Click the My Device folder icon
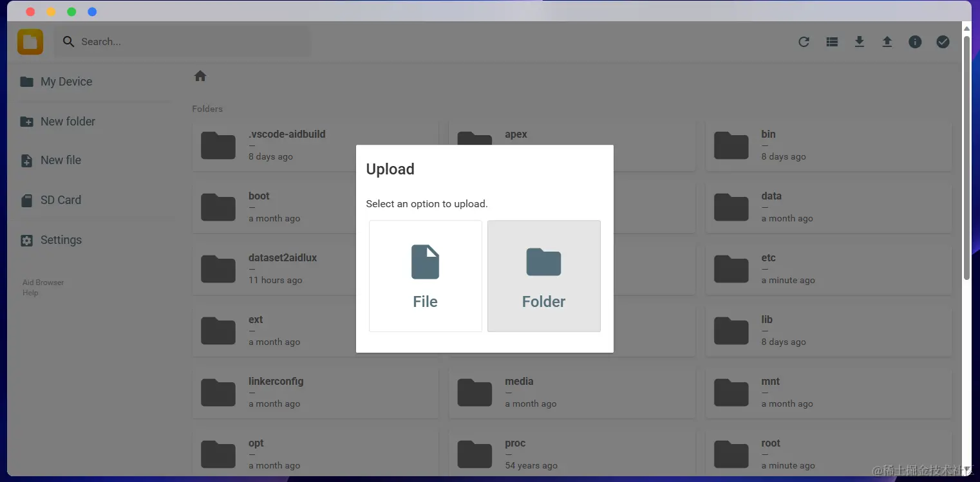980x482 pixels. click(26, 82)
